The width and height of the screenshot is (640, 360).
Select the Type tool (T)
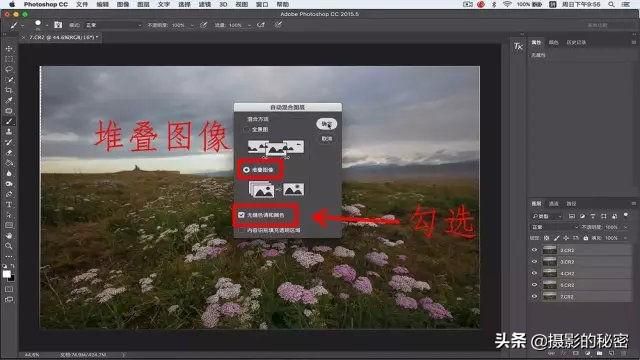coord(9,204)
